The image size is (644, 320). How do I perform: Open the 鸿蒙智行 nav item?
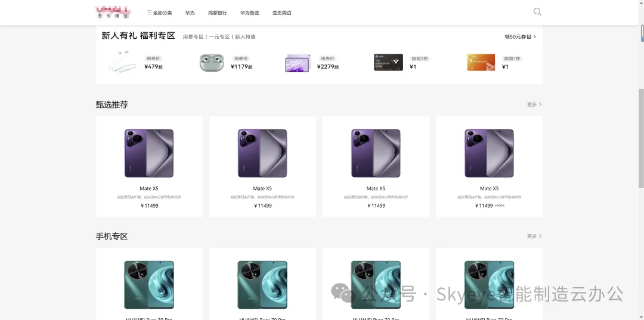[217, 13]
